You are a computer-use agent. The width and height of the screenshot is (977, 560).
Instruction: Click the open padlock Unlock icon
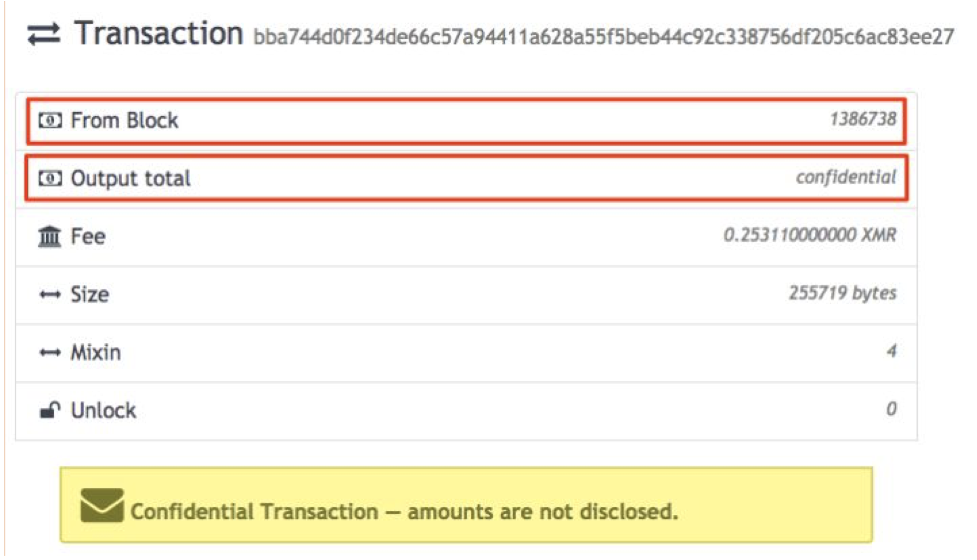[x=50, y=410]
